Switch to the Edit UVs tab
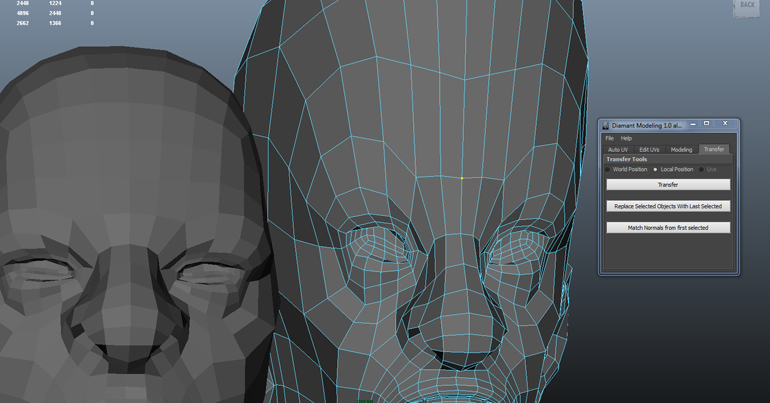The height and width of the screenshot is (403, 770). click(x=649, y=149)
